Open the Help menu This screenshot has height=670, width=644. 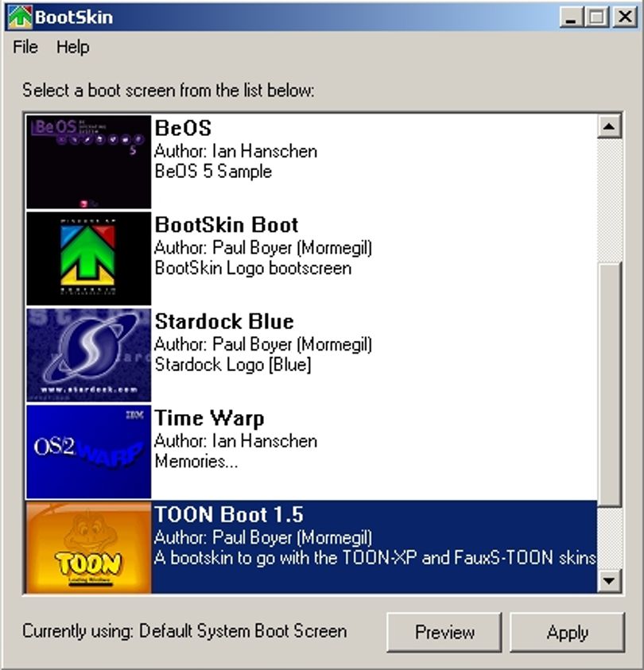(x=73, y=47)
